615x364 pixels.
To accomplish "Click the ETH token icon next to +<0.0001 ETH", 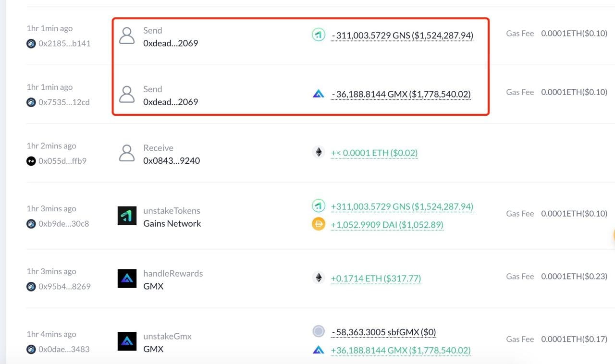I will [x=319, y=153].
